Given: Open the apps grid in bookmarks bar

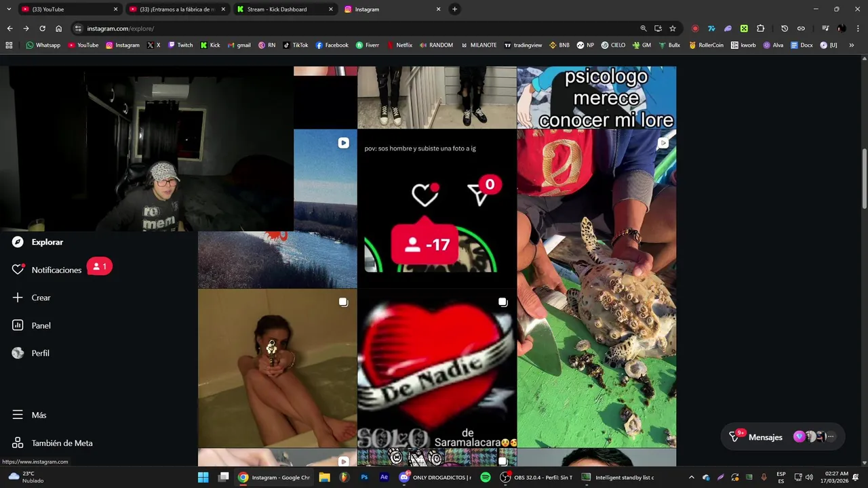Looking at the screenshot, I should pyautogui.click(x=9, y=45).
